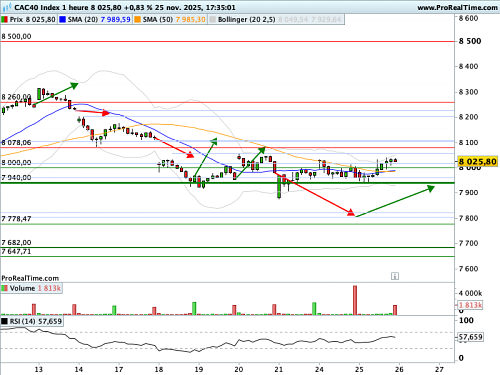Click the 7 647,71 level label

[x=16, y=251]
